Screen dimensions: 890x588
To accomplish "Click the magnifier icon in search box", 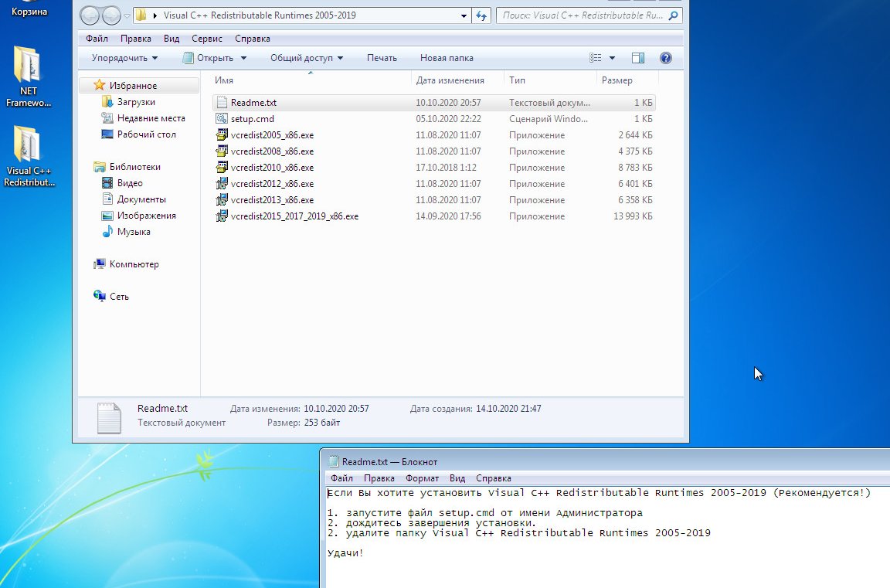I will tap(673, 15).
